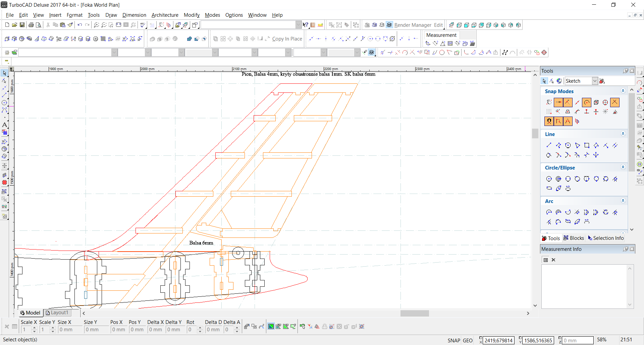Open the Architecture menu
Viewport: 644px width, 345px height.
pos(165,15)
